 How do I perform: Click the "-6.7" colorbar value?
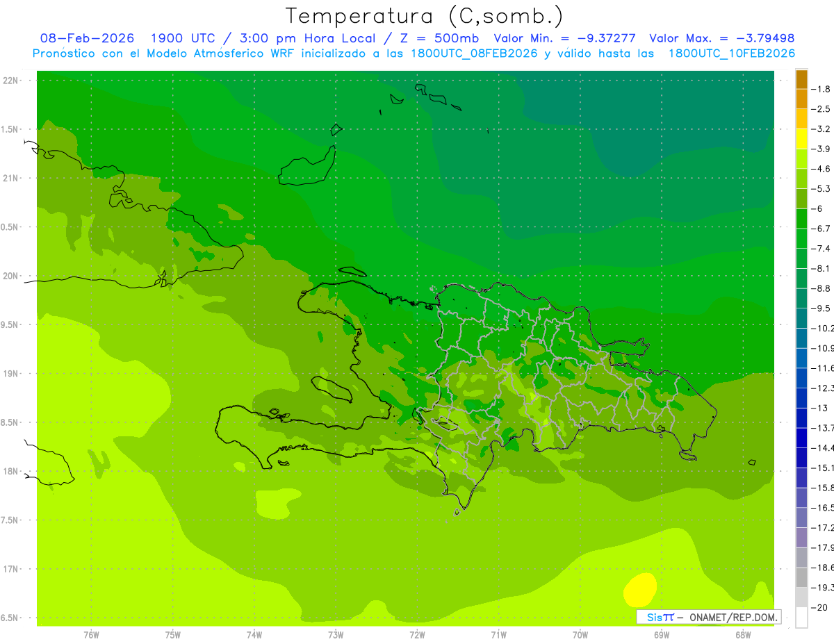tap(821, 229)
